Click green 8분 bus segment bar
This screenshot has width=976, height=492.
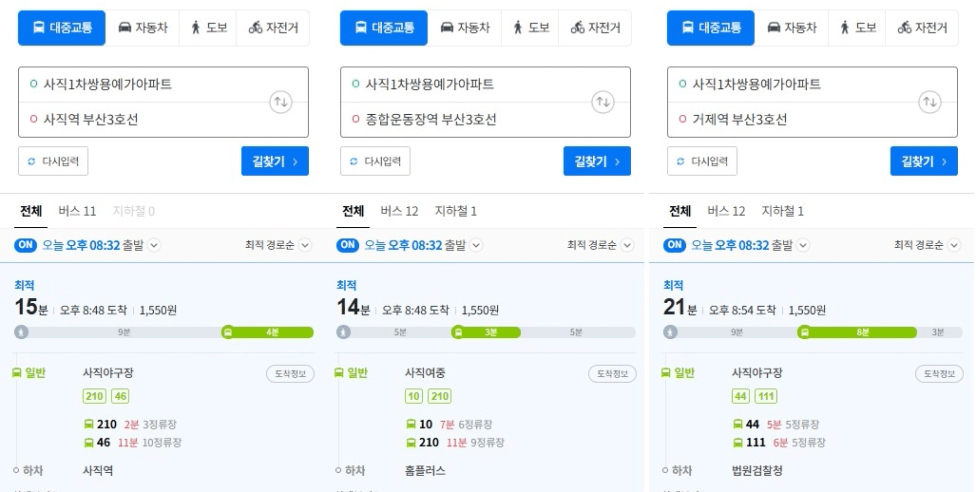point(858,333)
